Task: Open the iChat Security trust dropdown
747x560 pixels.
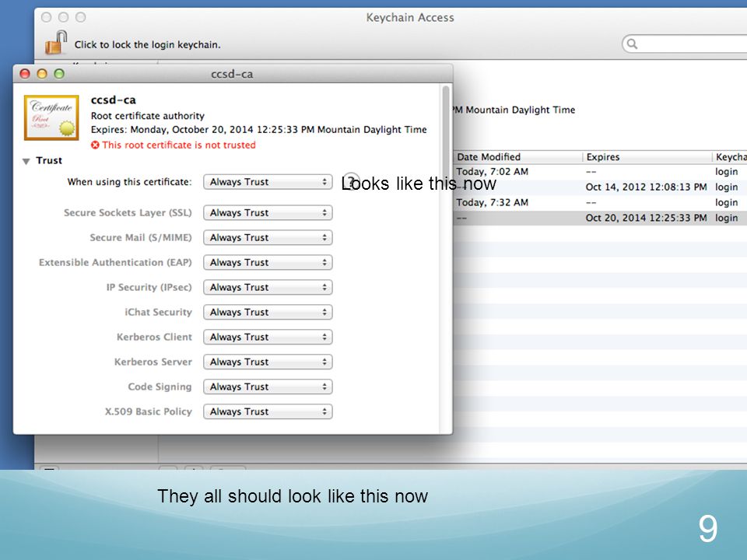Action: [x=268, y=312]
